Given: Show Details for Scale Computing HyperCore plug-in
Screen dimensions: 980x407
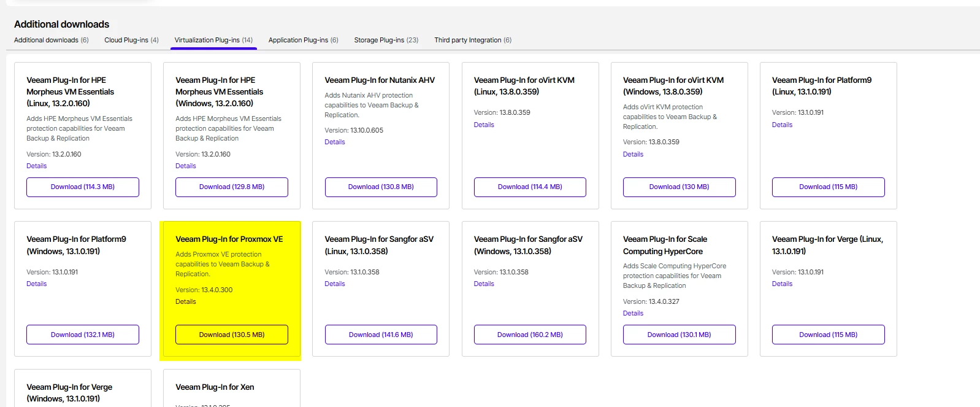Looking at the screenshot, I should [x=633, y=313].
